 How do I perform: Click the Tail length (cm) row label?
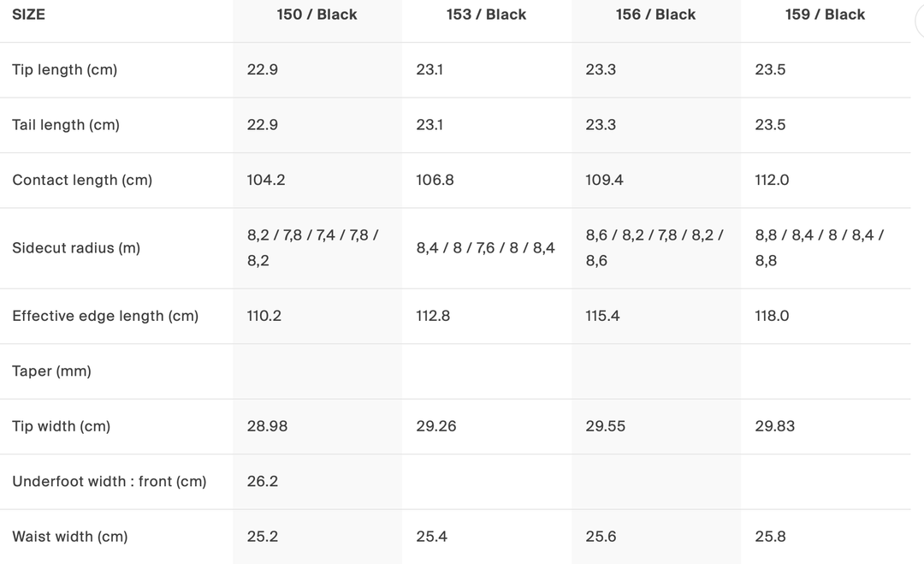66,125
